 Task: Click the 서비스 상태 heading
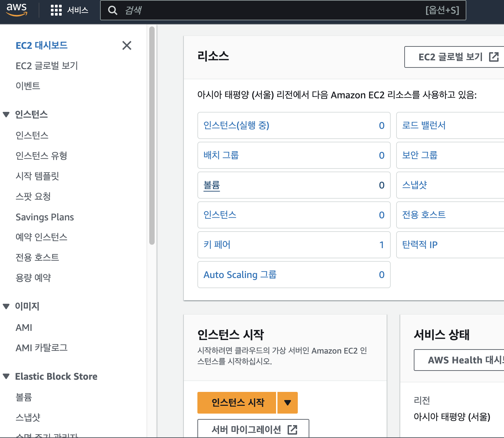[442, 335]
